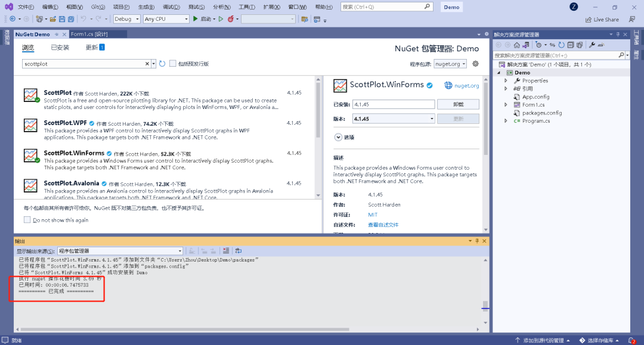Refresh the NuGet package search results

(x=162, y=64)
